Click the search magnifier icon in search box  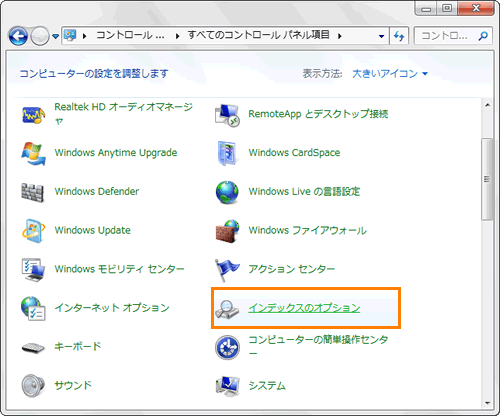pos(483,35)
